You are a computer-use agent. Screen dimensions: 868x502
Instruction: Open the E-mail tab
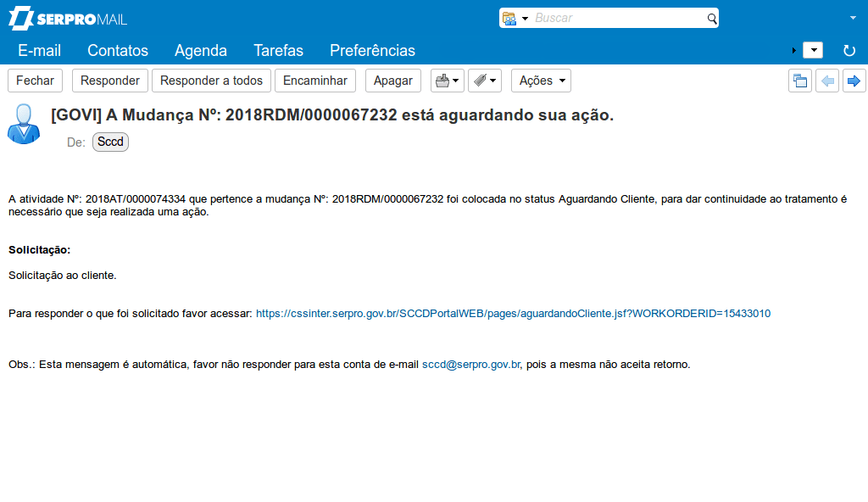(x=39, y=50)
